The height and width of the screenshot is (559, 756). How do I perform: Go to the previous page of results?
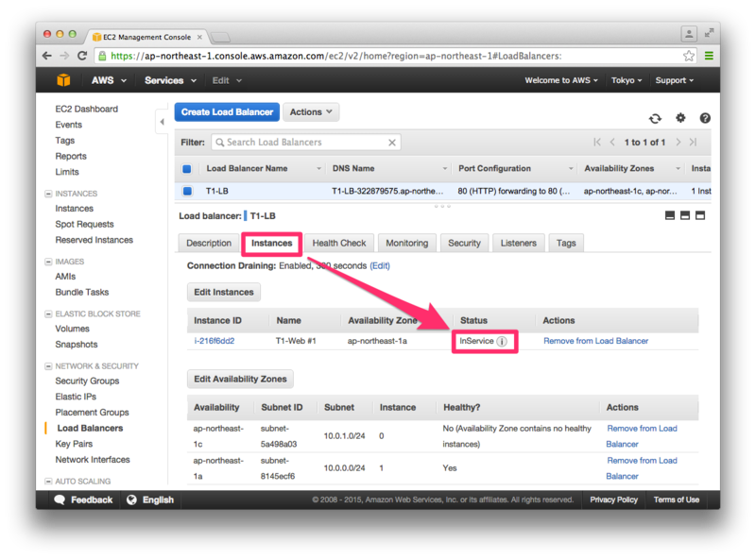612,143
